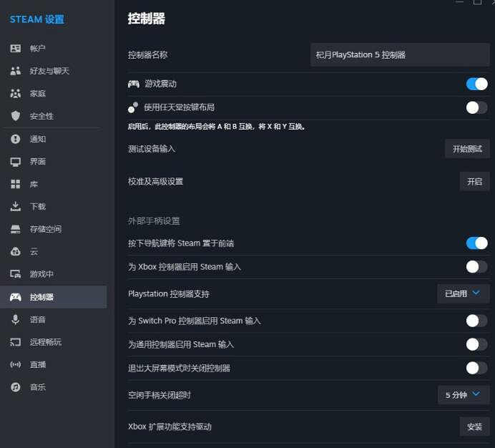
Task: Enable Steam Input for Xbox controllers
Action: point(476,267)
